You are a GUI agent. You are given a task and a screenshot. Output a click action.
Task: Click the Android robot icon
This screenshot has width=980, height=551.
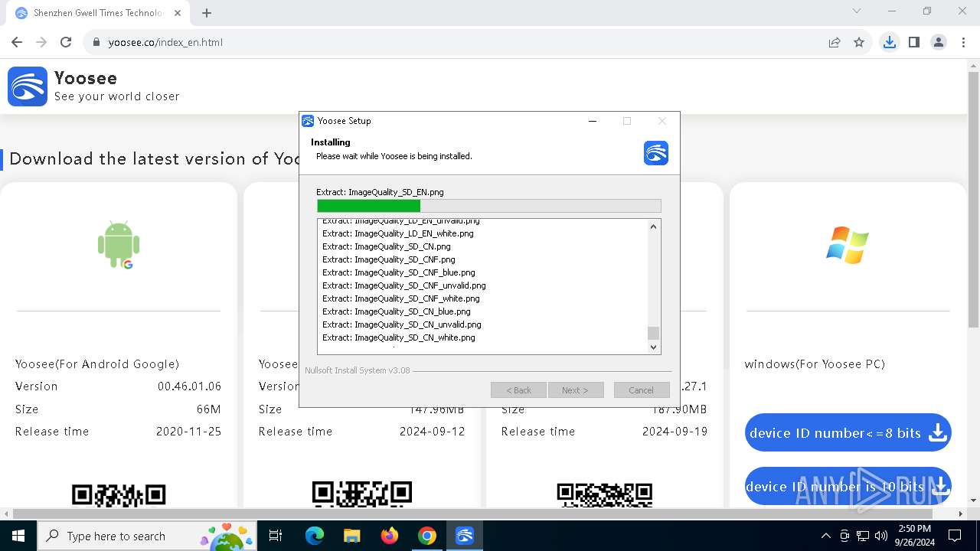point(119,245)
